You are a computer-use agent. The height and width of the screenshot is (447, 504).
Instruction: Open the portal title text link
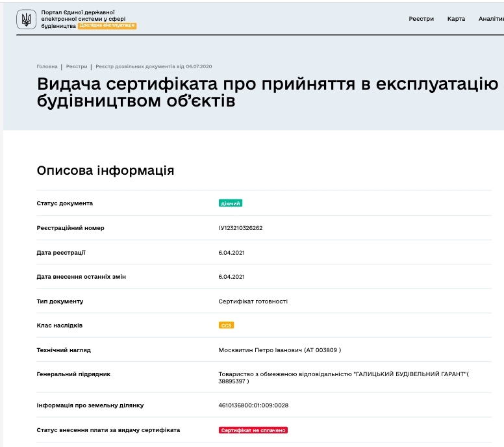coord(83,19)
